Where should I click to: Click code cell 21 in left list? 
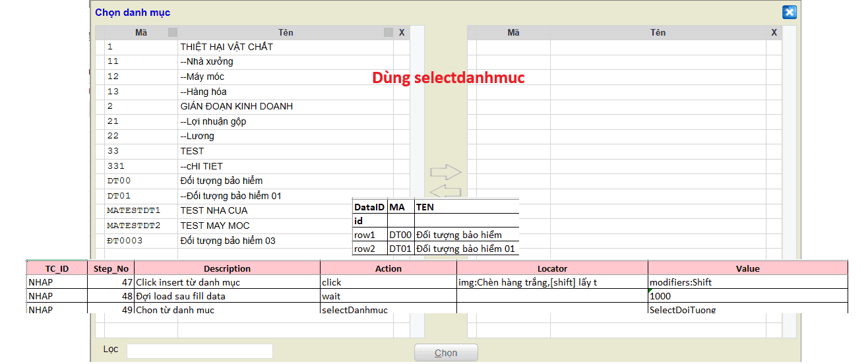click(141, 122)
